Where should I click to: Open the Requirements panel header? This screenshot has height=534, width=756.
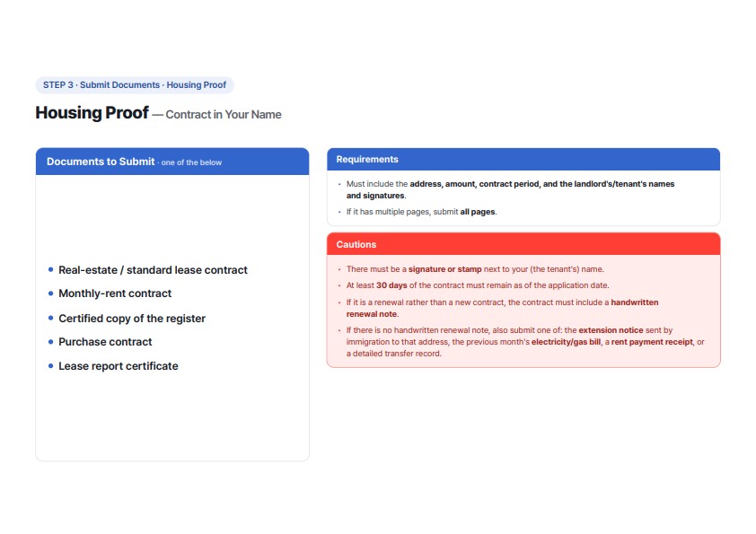tap(523, 160)
